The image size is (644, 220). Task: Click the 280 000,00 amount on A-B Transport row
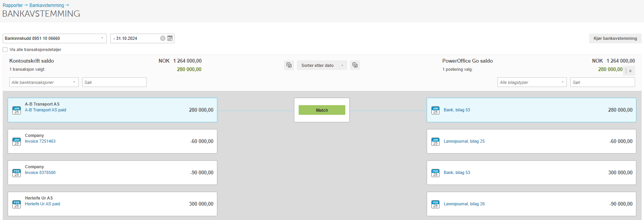pos(201,110)
